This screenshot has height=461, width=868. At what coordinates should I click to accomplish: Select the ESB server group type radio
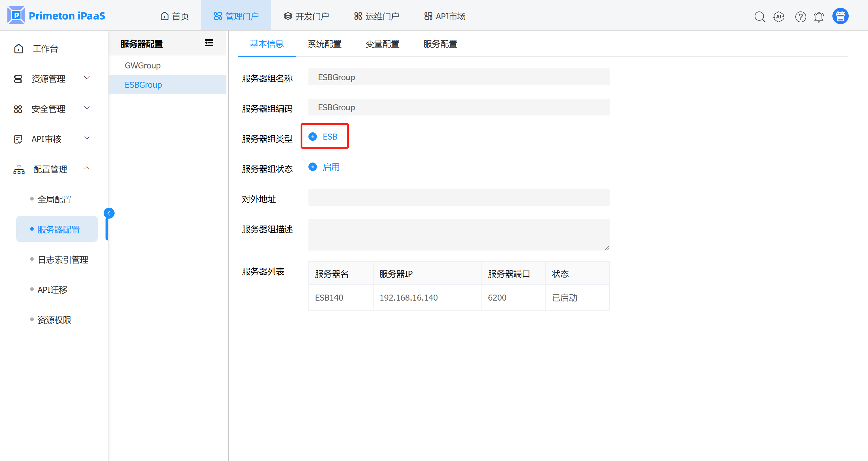click(313, 137)
